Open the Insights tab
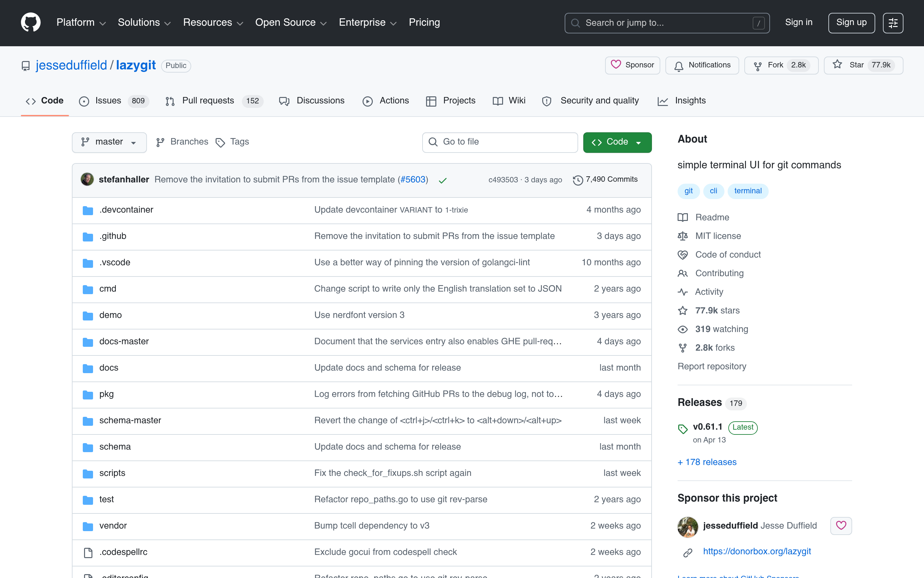This screenshot has height=578, width=924. point(681,101)
